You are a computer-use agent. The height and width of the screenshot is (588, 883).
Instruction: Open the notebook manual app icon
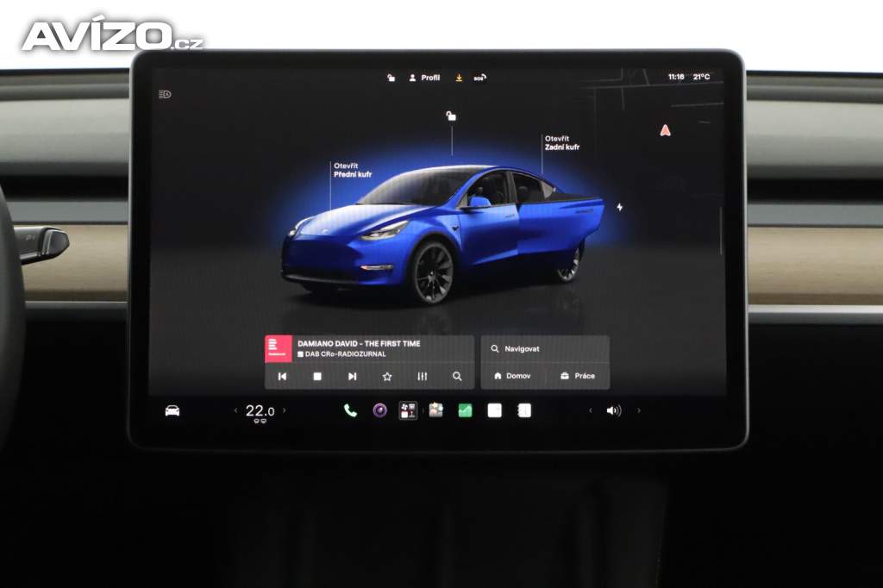524,410
